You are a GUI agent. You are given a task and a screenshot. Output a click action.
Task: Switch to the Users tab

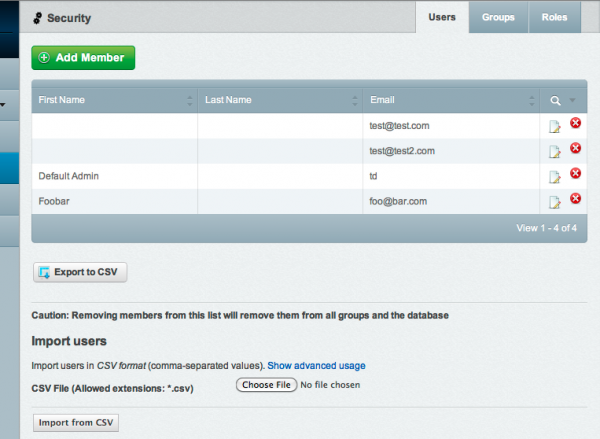(x=442, y=17)
